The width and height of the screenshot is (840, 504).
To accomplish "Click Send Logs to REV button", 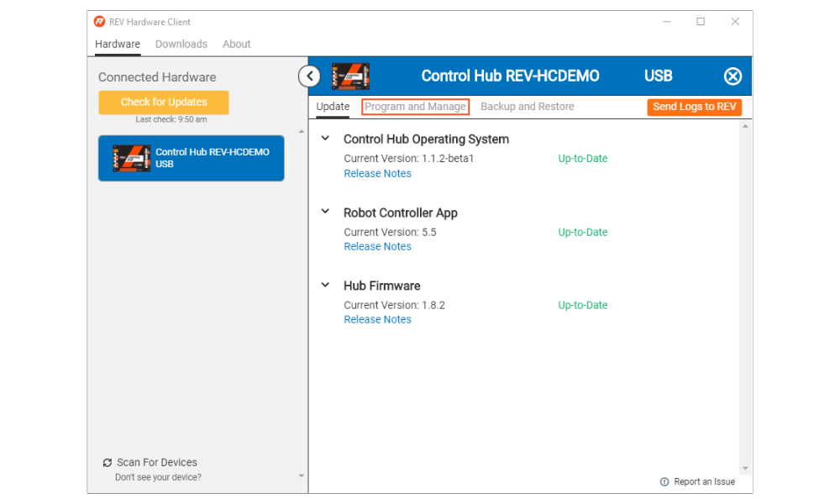I will [694, 107].
